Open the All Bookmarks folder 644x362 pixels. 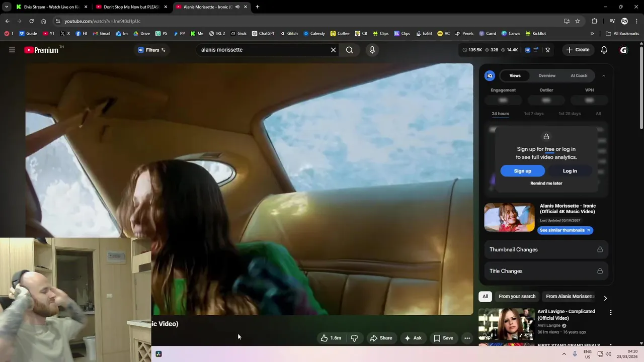pyautogui.click(x=622, y=34)
